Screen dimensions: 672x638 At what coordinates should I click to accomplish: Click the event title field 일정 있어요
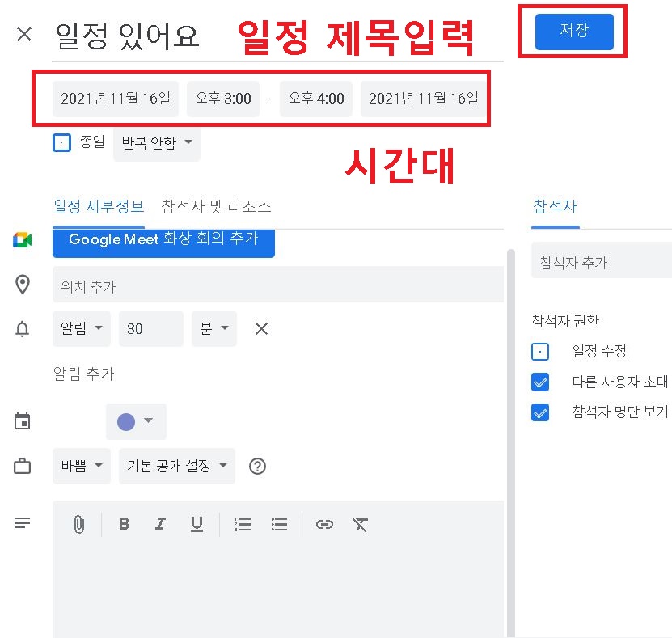click(277, 36)
